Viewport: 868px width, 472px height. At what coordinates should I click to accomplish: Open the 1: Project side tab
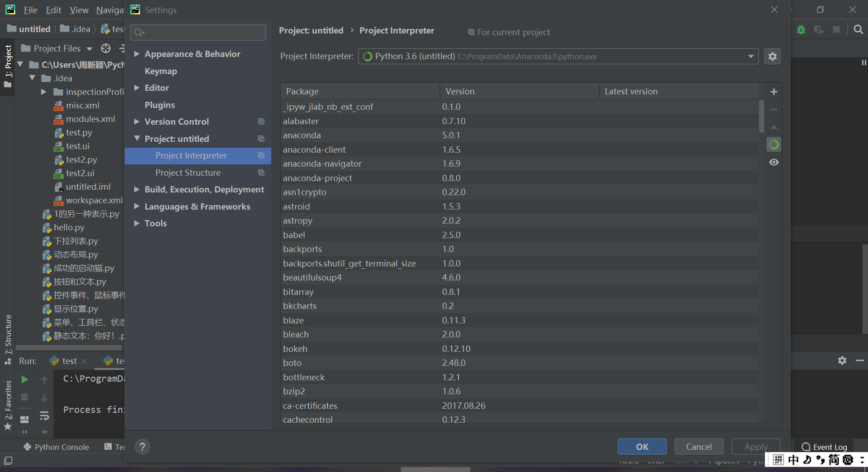pos(8,66)
